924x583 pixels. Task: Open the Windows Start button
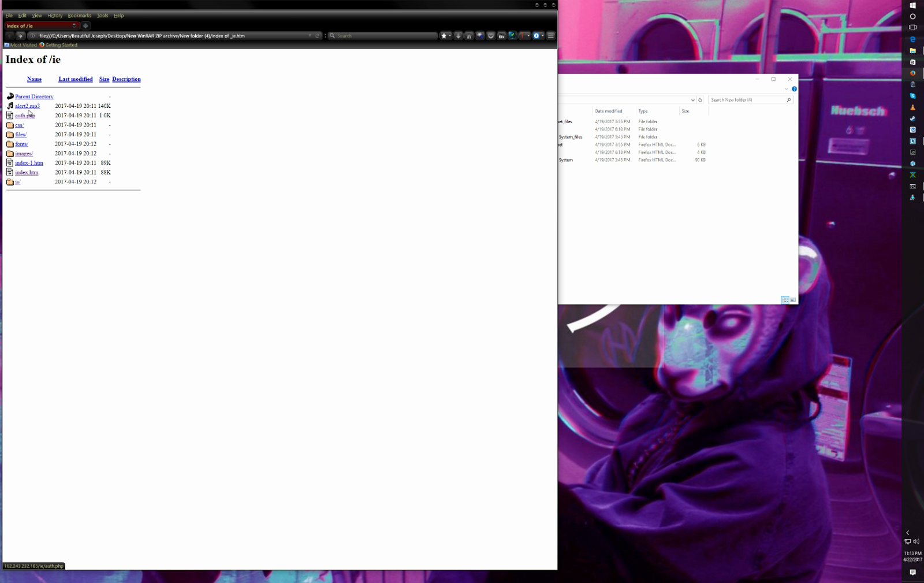click(x=912, y=5)
